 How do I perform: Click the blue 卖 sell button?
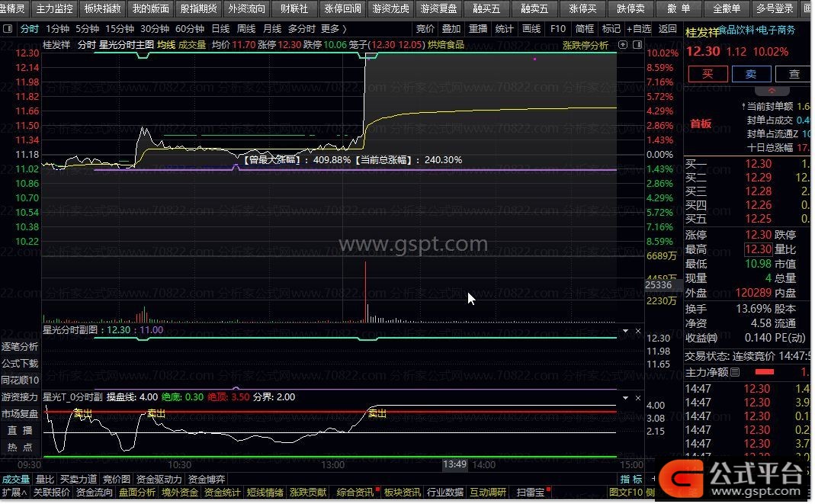point(751,74)
